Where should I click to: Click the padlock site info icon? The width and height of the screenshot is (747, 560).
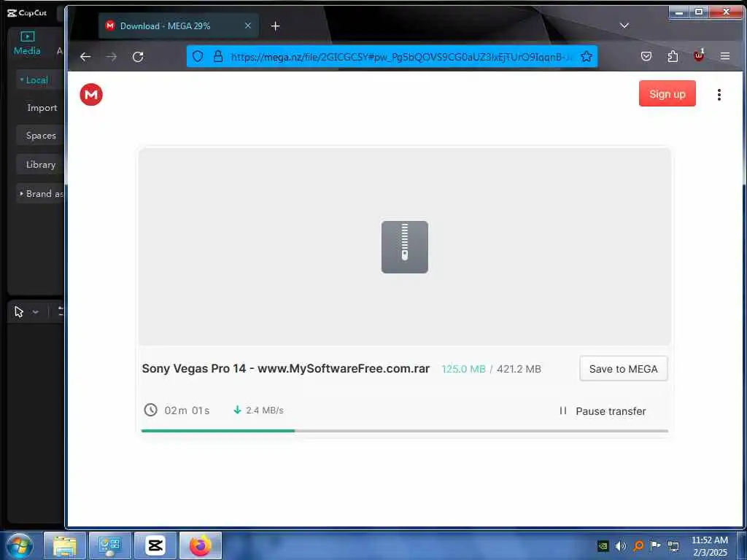coord(217,57)
